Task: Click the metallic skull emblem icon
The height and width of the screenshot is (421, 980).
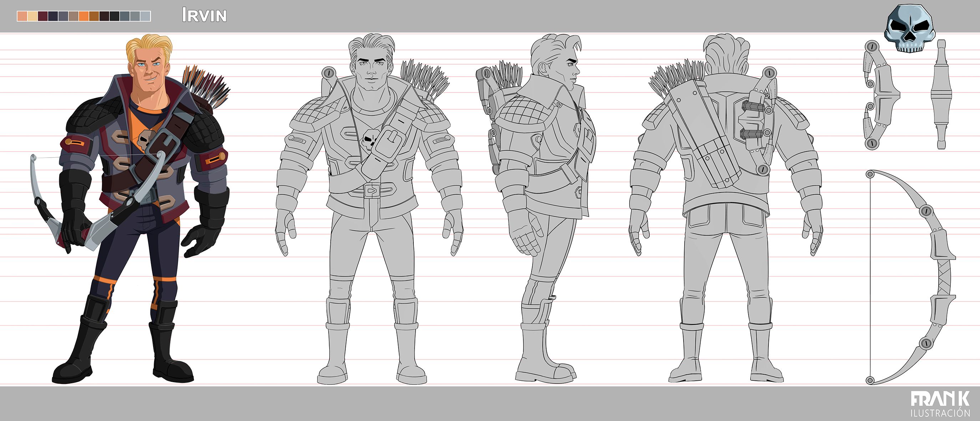Action: pyautogui.click(x=909, y=29)
